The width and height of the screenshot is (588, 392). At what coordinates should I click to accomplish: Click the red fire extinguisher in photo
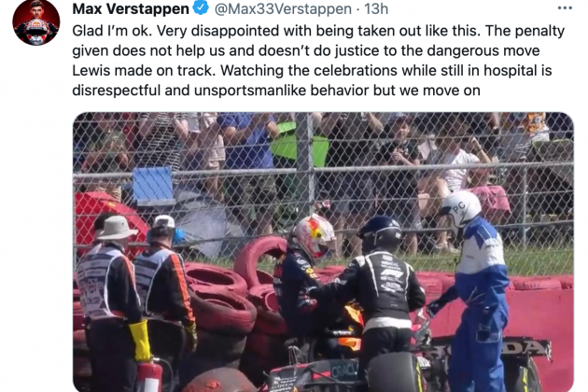[149, 375]
